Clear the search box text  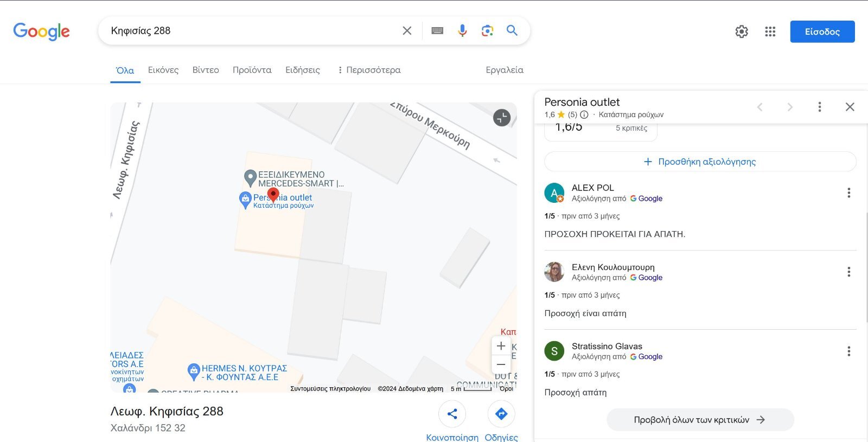coord(407,31)
